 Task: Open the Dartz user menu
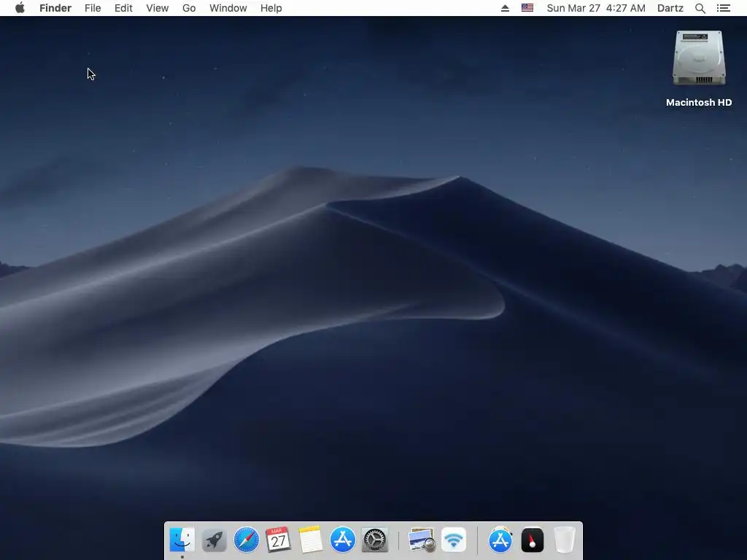pos(670,8)
